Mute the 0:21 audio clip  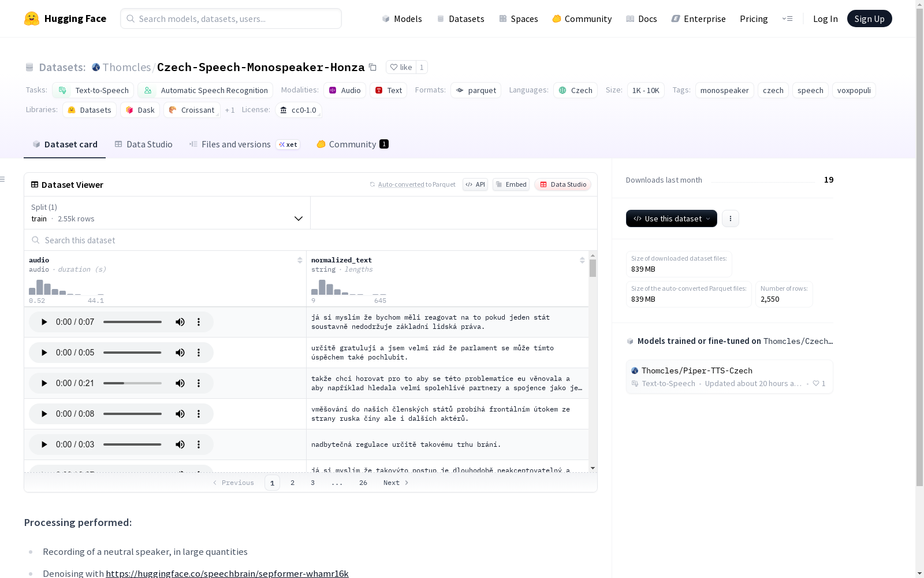(180, 383)
